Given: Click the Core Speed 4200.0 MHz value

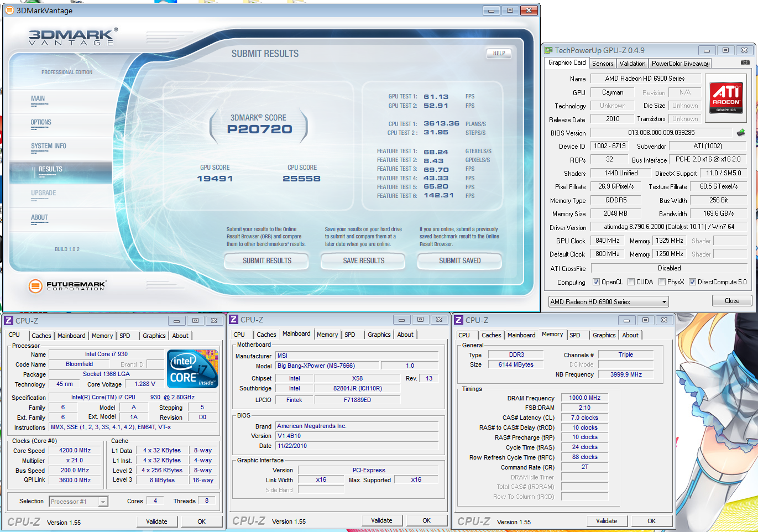Looking at the screenshot, I should coord(75,451).
